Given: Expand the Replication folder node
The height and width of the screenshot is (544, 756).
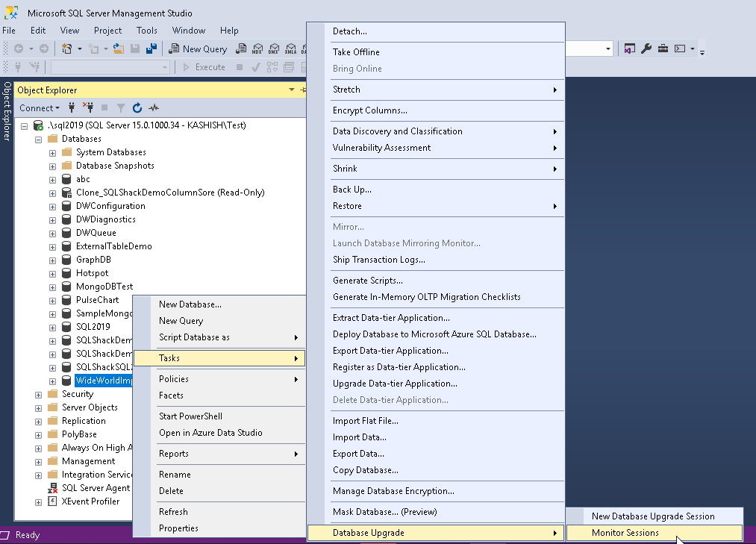Looking at the screenshot, I should pos(39,422).
